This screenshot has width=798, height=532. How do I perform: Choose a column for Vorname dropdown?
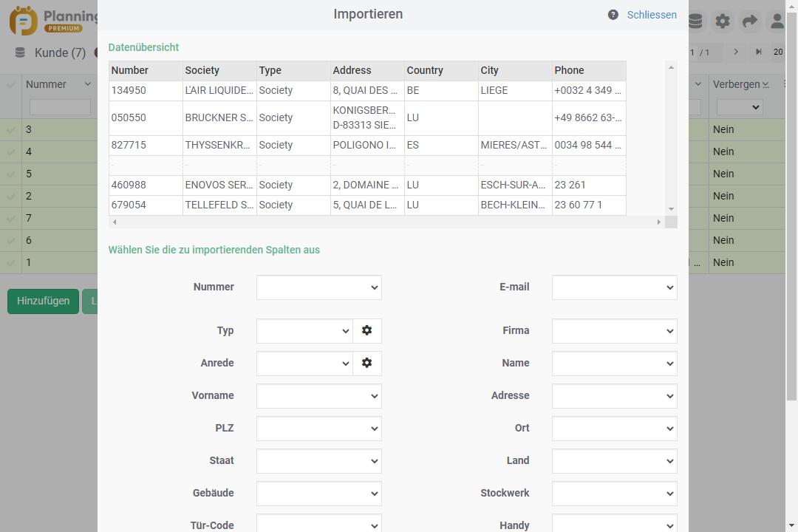(x=318, y=396)
